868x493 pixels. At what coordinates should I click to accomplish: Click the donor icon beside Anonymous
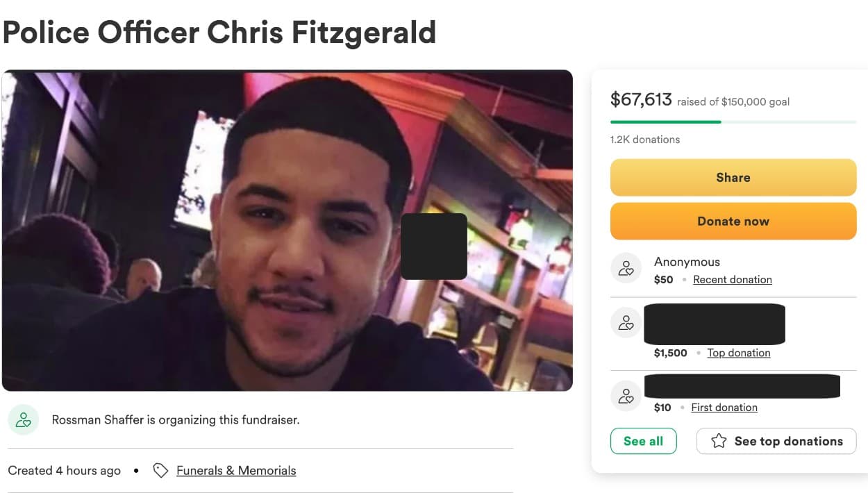(x=626, y=268)
